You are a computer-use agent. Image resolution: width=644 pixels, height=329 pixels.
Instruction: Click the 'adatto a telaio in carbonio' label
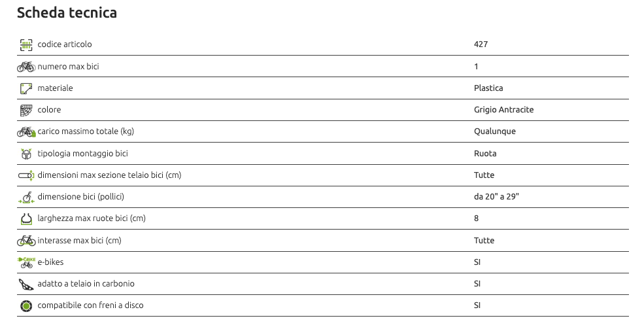pyautogui.click(x=86, y=284)
